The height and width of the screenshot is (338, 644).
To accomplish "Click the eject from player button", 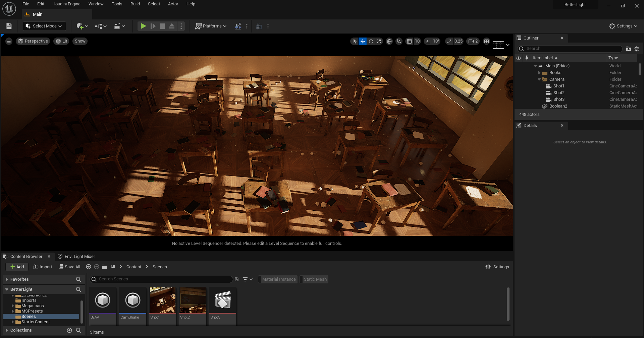I will [x=172, y=26].
